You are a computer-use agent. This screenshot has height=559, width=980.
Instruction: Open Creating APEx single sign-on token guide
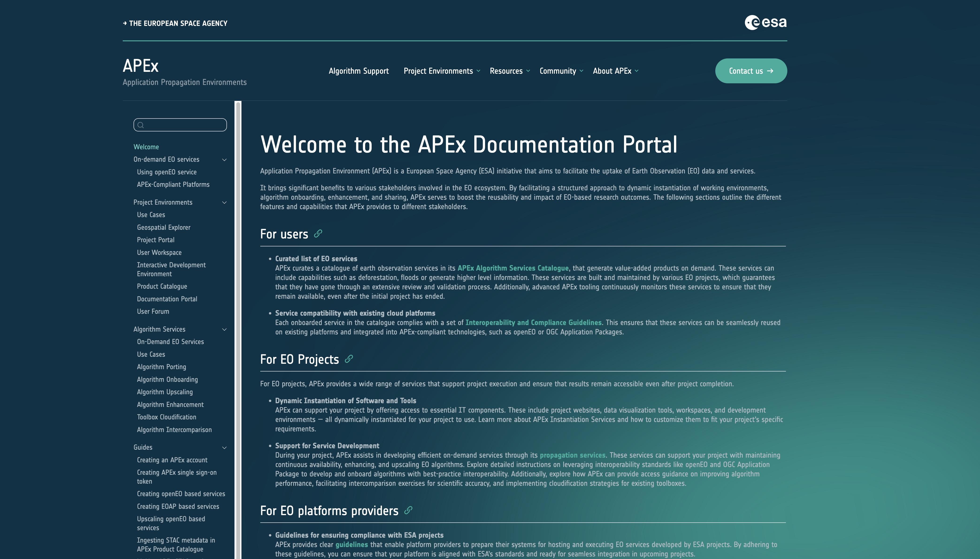point(176,477)
